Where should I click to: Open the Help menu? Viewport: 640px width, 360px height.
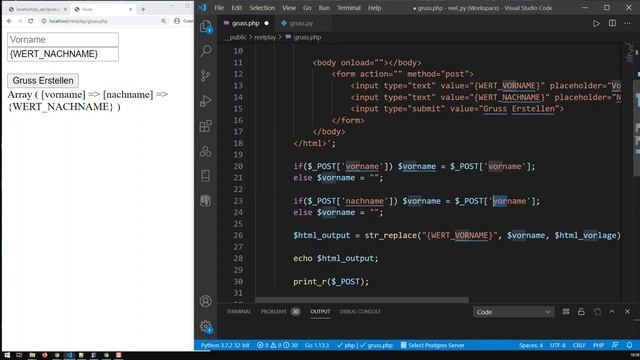coord(374,8)
